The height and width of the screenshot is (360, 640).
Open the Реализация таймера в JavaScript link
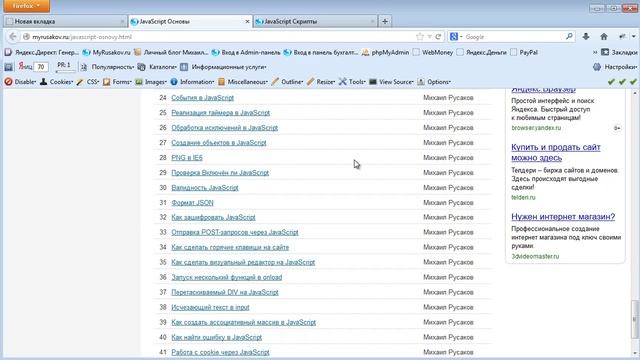[220, 113]
